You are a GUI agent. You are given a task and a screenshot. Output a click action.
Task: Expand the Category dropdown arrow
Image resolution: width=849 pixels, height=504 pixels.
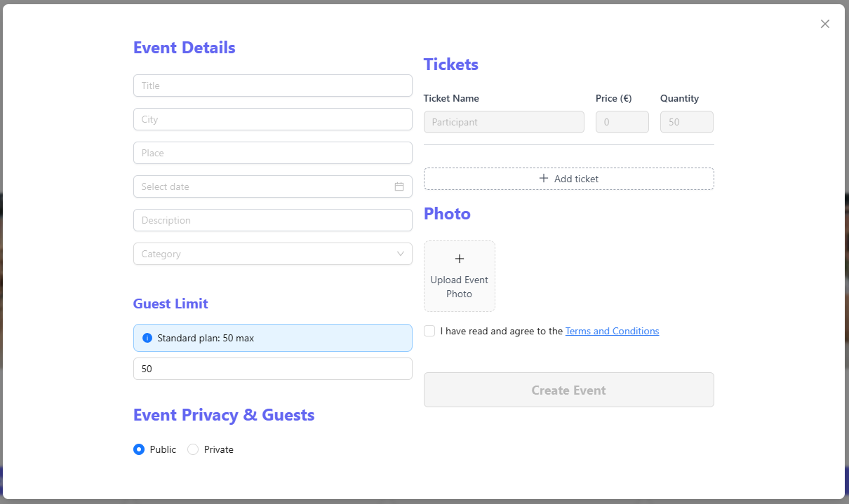(401, 254)
